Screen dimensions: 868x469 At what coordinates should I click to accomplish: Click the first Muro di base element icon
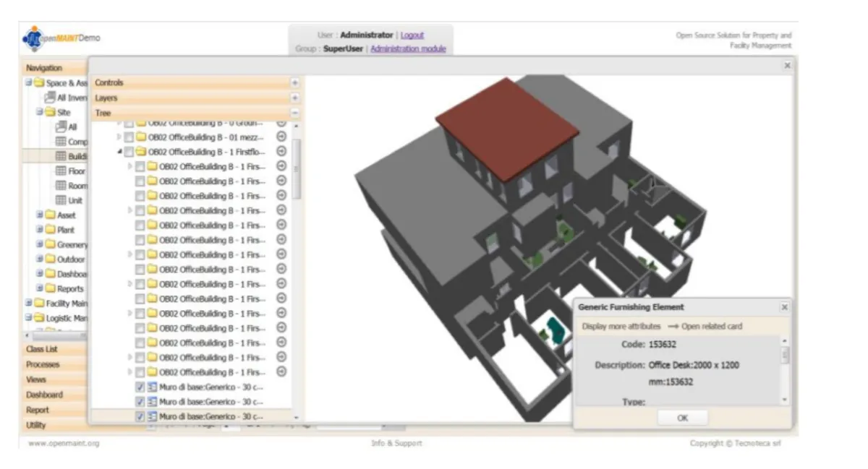153,387
